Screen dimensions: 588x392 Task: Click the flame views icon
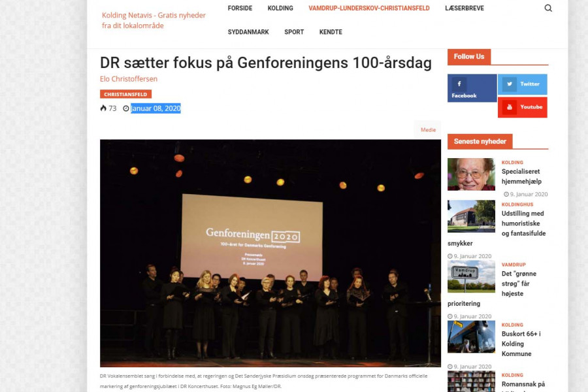coord(103,108)
